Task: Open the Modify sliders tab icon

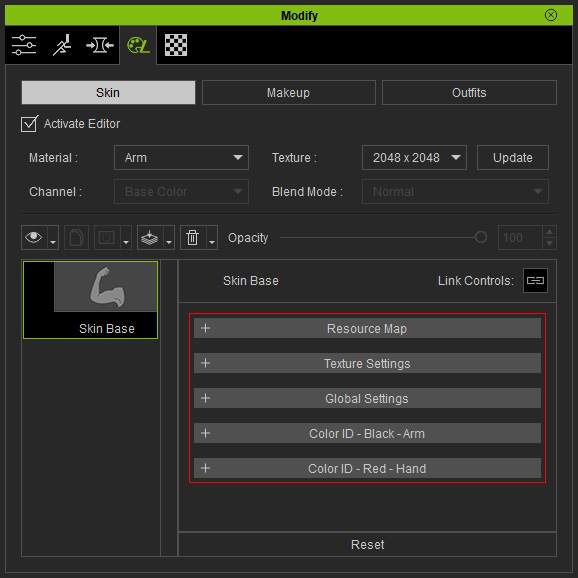Action: pyautogui.click(x=24, y=45)
